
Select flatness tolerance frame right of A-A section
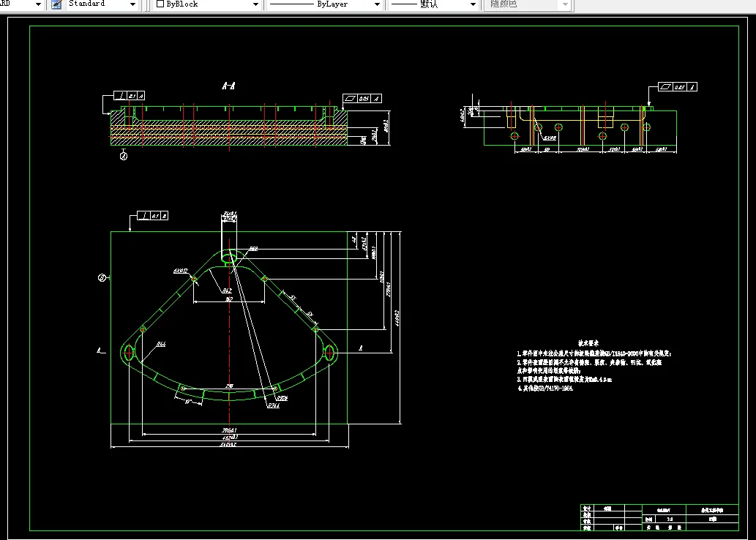[362, 98]
